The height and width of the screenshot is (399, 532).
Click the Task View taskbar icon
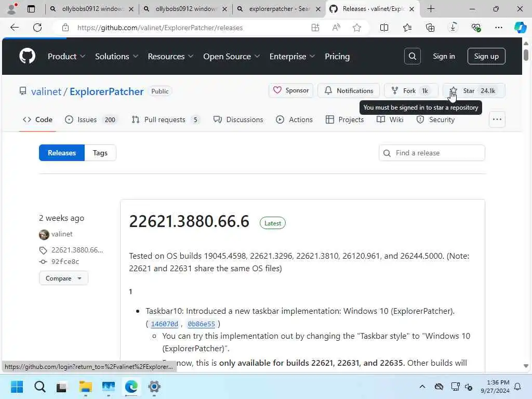pyautogui.click(x=62, y=387)
